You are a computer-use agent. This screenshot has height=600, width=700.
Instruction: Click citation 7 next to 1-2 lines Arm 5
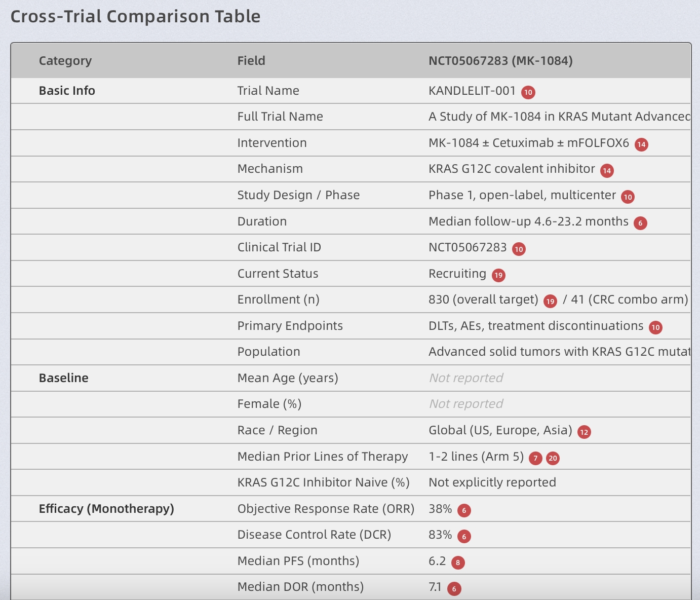click(x=535, y=459)
